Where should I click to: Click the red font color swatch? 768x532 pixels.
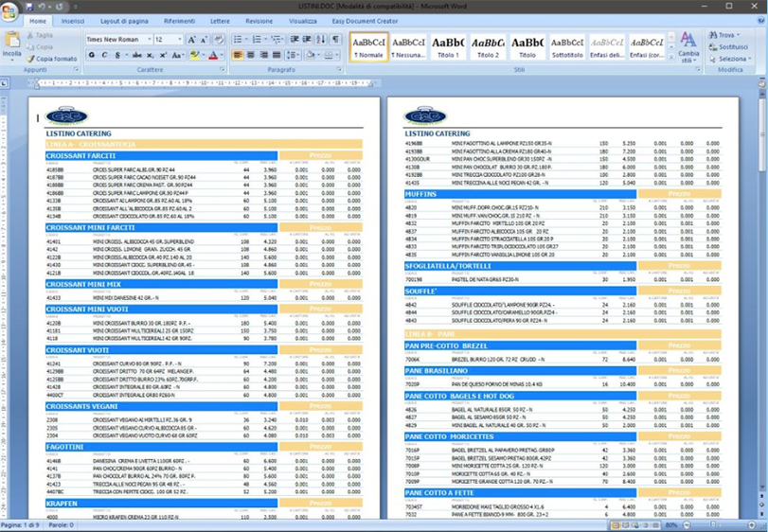click(x=212, y=56)
